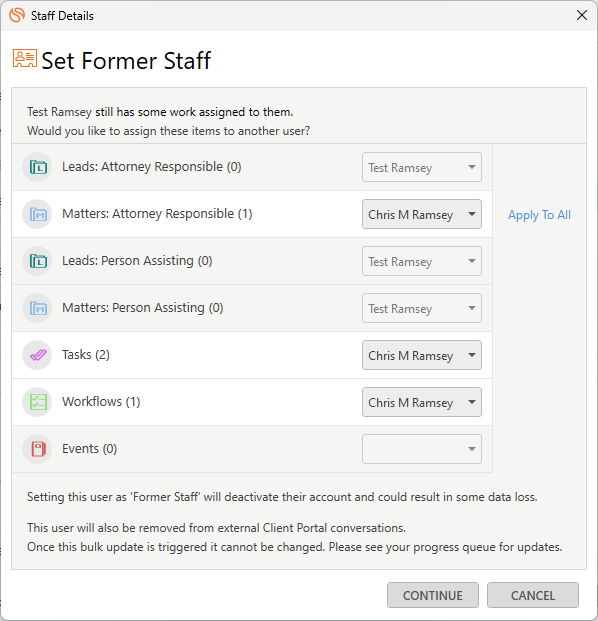The width and height of the screenshot is (598, 621).
Task: Open the Tasks assignee dropdown
Action: [422, 355]
